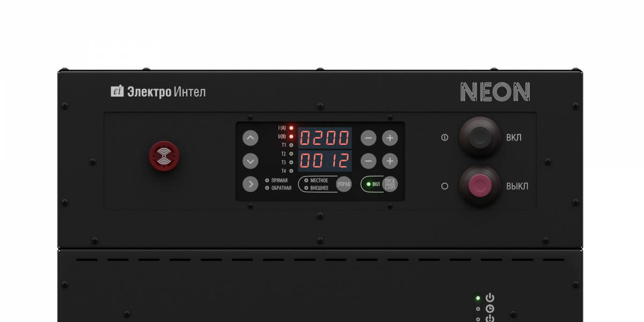Click the ВКЛ label beside the black pushbutton
This screenshot has width=644, height=322.
514,137
